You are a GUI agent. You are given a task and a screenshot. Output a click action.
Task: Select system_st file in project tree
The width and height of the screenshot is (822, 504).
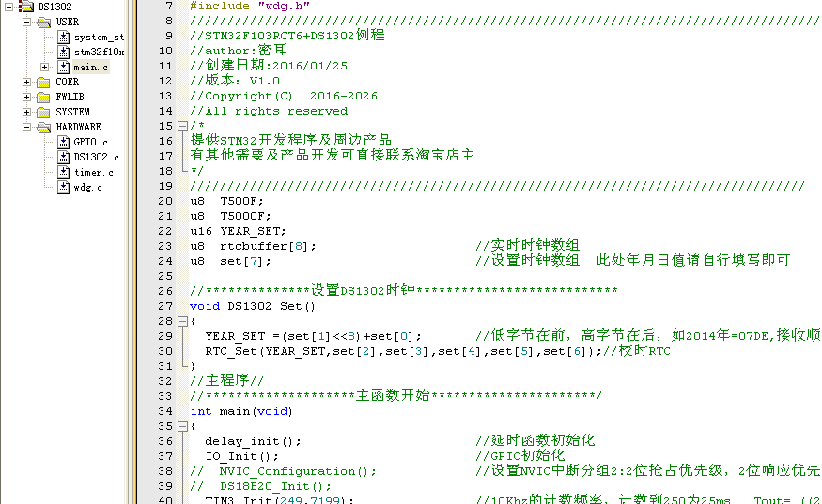[99, 38]
